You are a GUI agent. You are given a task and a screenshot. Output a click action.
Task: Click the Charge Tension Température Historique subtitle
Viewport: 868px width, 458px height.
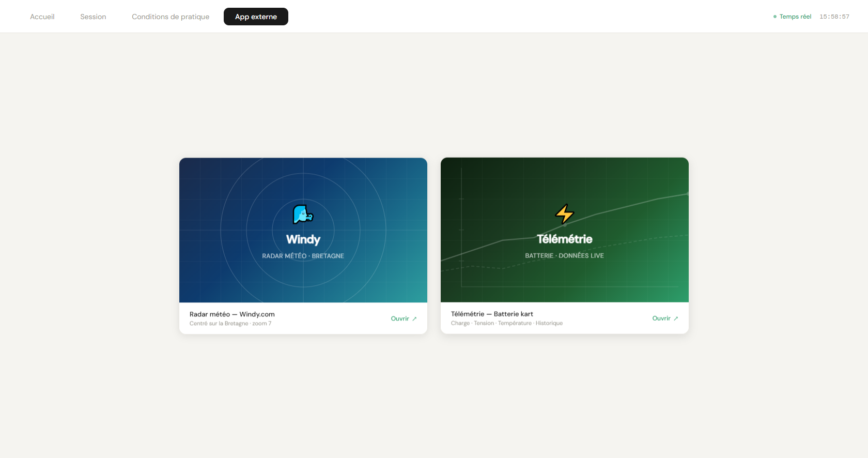tap(507, 323)
